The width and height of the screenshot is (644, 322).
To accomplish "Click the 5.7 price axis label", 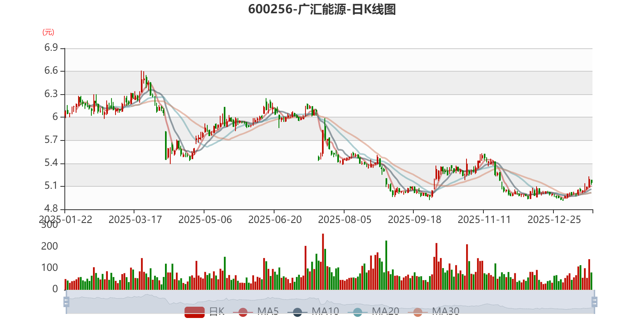I will pos(51,140).
